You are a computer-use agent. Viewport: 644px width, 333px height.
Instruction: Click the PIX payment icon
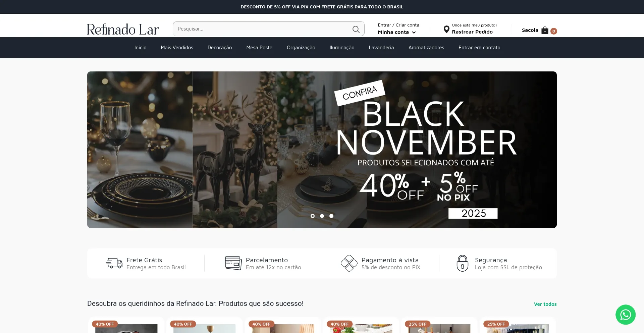349,263
